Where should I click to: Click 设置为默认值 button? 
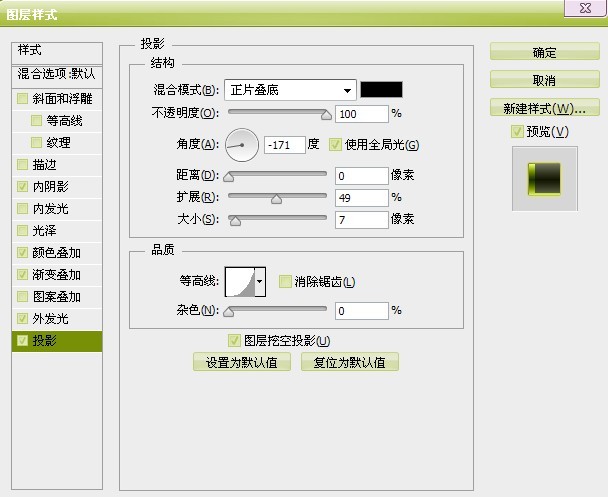(242, 362)
